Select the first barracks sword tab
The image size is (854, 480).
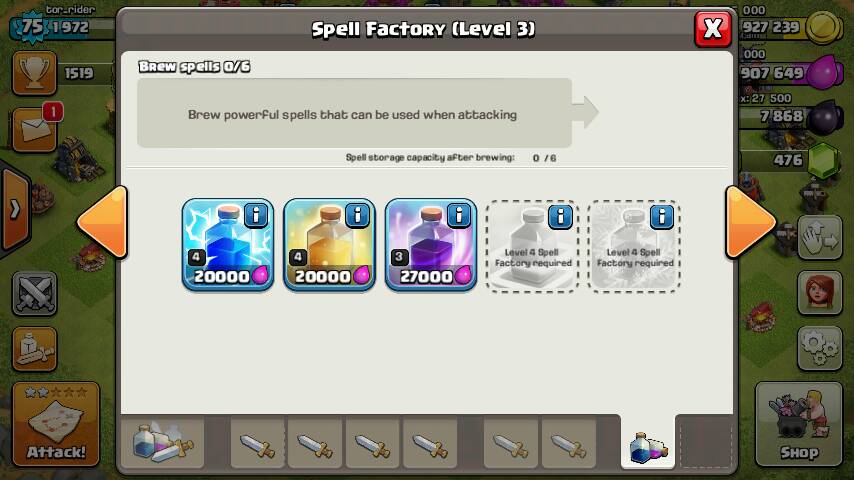(258, 443)
